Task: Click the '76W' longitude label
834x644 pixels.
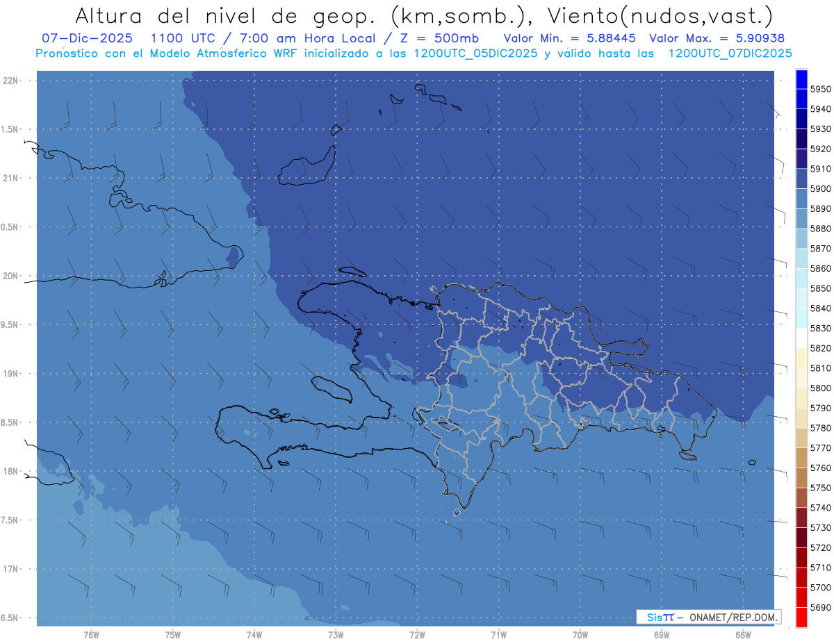Action: click(91, 635)
